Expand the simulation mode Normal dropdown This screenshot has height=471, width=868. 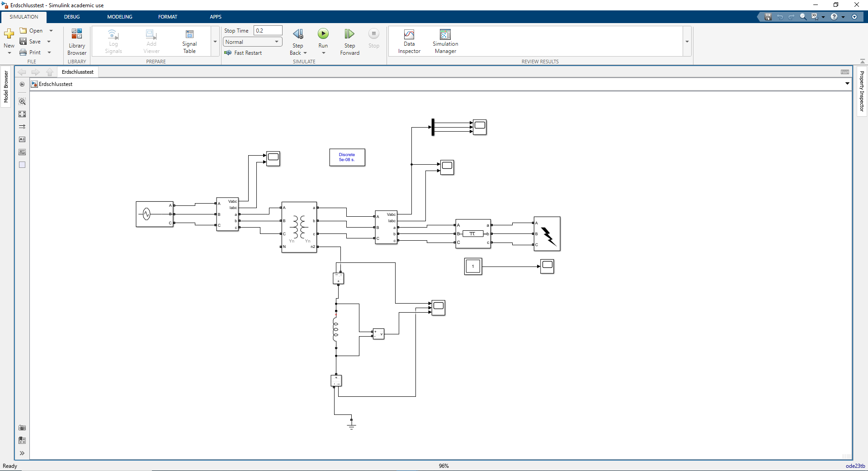tap(277, 42)
